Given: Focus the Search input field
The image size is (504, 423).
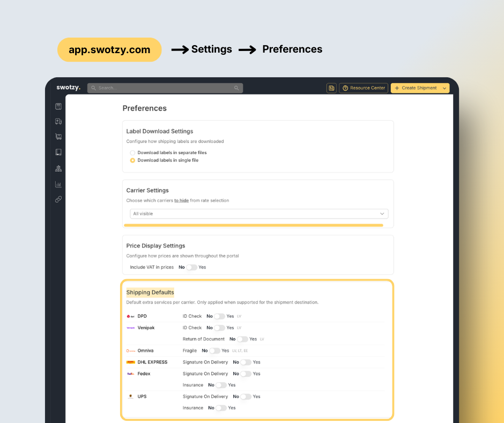Looking at the screenshot, I should click(165, 88).
